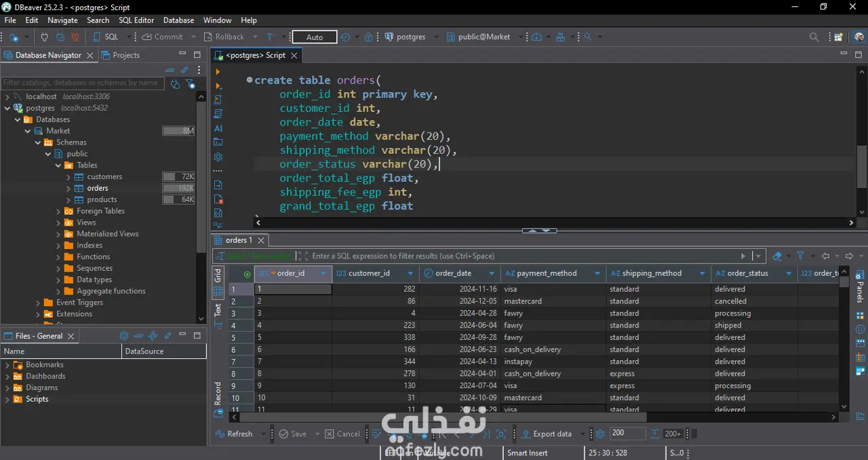Click Execute SQL statement orange arrow icon
868x460 pixels.
coord(218,71)
